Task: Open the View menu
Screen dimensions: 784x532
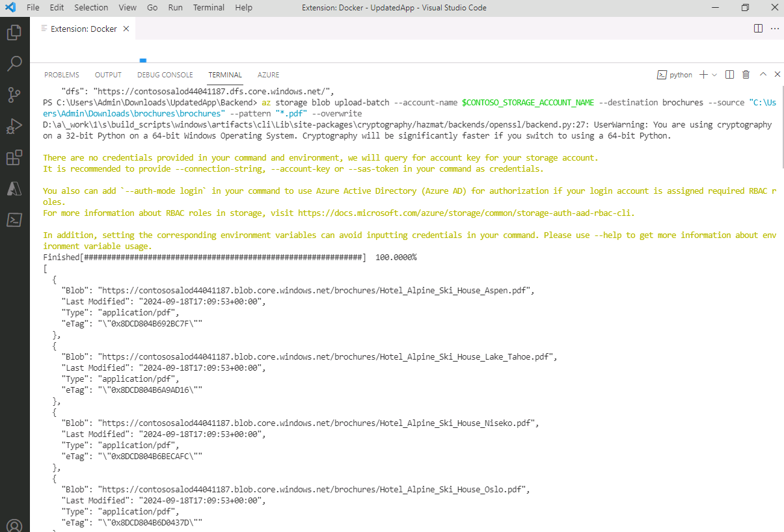Action: tap(128, 8)
